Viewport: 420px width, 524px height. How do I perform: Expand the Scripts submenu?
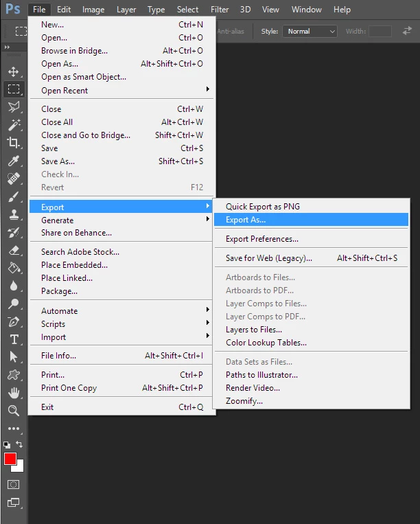[121, 323]
